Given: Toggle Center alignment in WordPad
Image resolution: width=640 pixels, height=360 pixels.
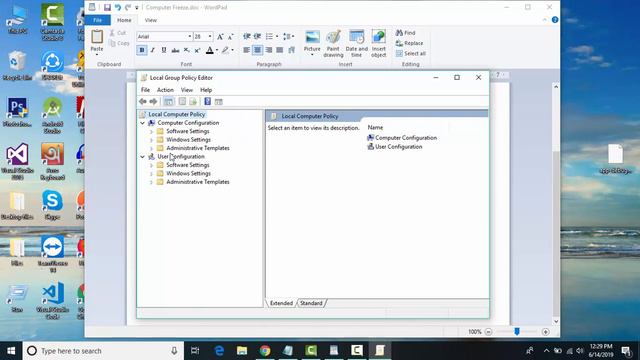Looking at the screenshot, I should (258, 50).
